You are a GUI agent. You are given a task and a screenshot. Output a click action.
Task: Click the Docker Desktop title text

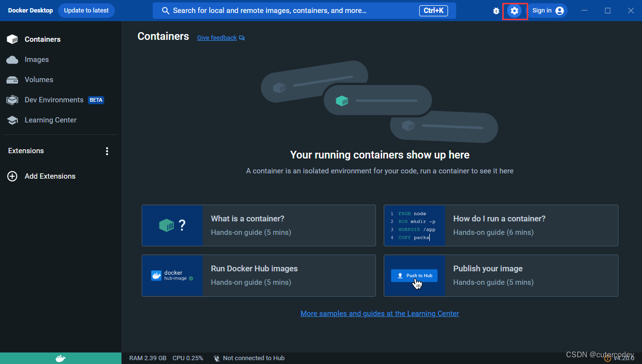point(30,11)
